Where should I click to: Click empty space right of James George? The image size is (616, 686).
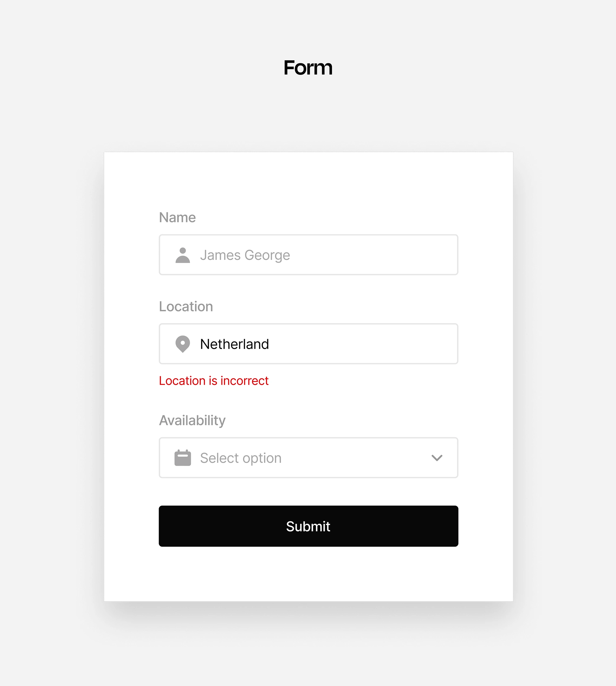[x=372, y=255]
